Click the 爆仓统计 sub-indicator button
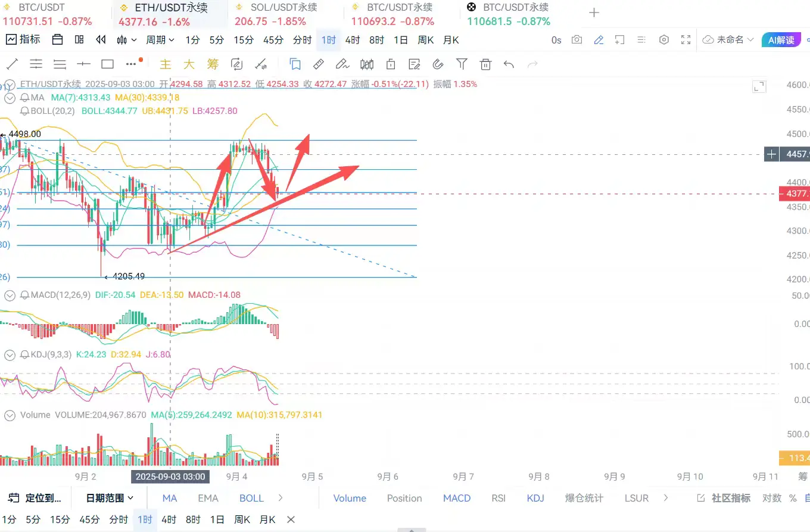This screenshot has height=532, width=810. 584,498
